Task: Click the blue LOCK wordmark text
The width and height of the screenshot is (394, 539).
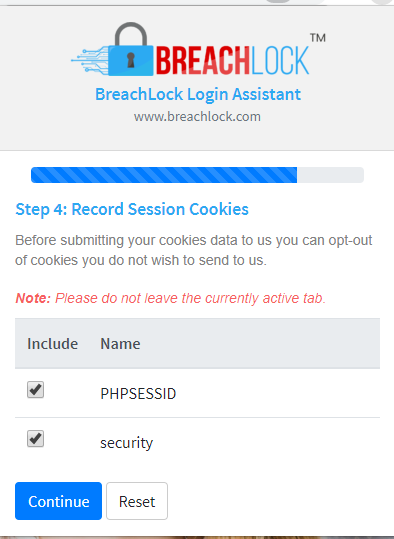Action: (x=280, y=61)
